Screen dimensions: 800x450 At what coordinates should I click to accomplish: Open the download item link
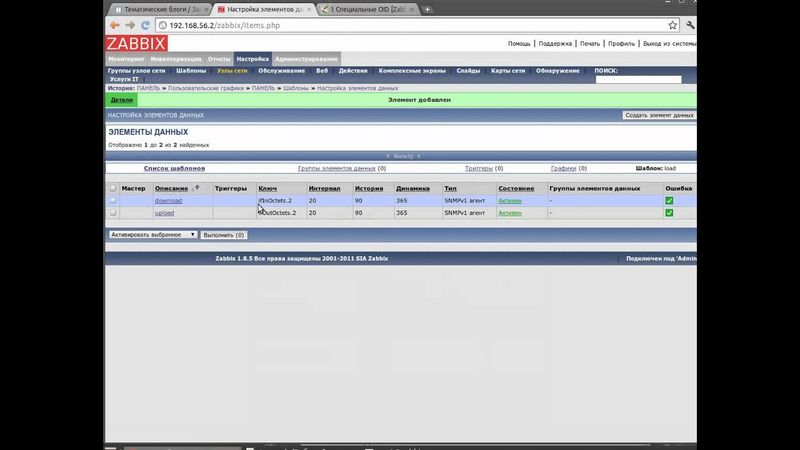(x=168, y=201)
